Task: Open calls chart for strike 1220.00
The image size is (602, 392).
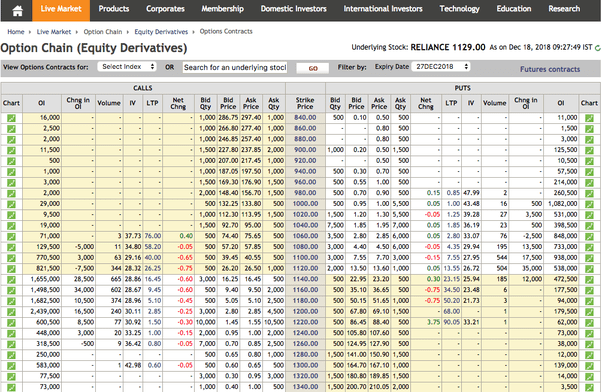Action: [x=11, y=323]
